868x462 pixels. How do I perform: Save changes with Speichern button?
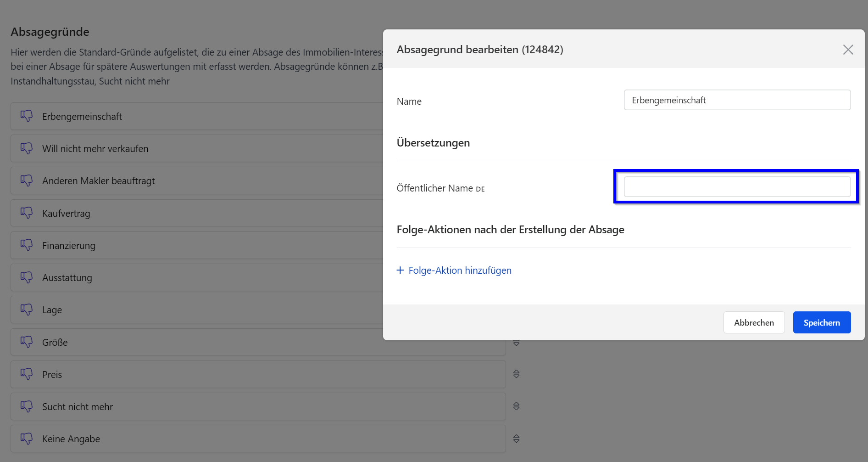[822, 322]
